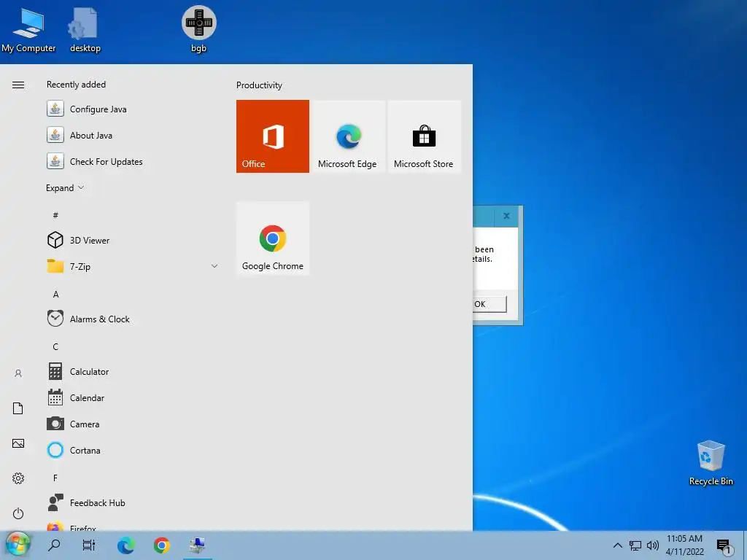The width and height of the screenshot is (747, 560).
Task: Launch Chrome from the taskbar
Action: pyautogui.click(x=161, y=545)
